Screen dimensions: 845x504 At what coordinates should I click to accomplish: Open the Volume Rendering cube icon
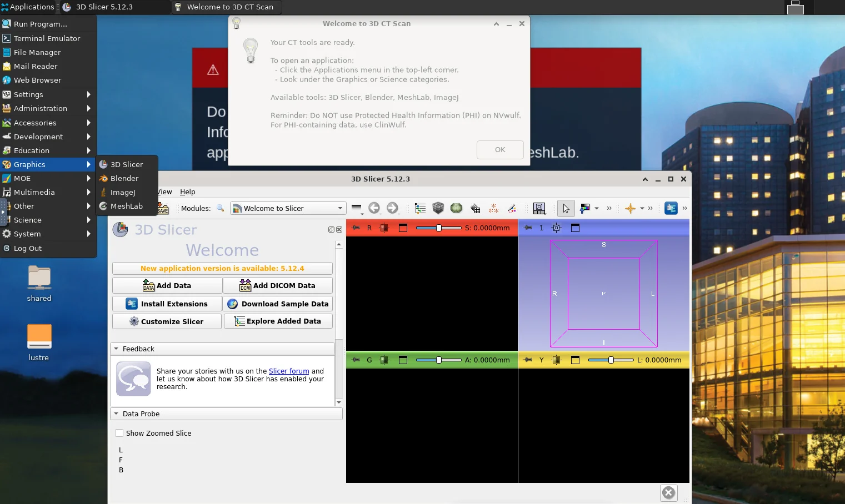(x=438, y=208)
